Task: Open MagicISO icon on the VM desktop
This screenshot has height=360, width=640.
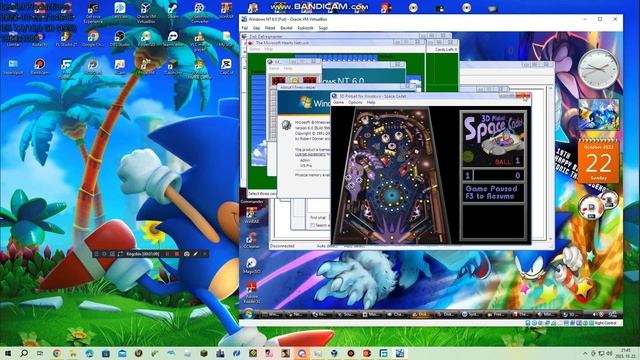Action: coord(251,265)
